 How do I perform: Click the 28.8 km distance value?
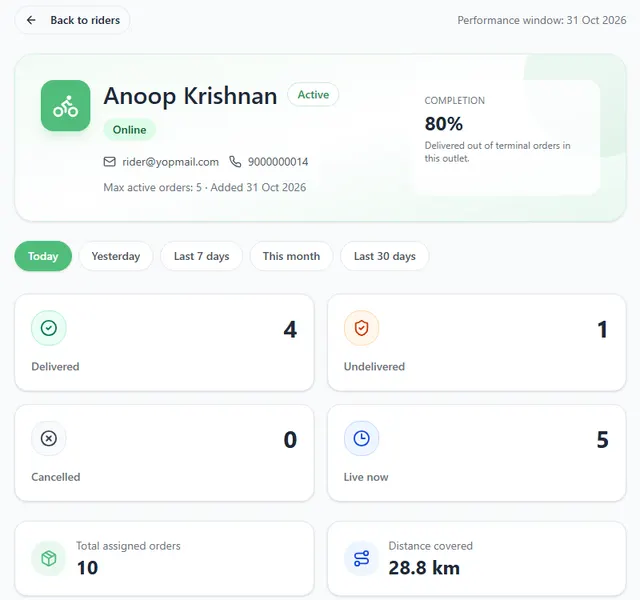424,568
